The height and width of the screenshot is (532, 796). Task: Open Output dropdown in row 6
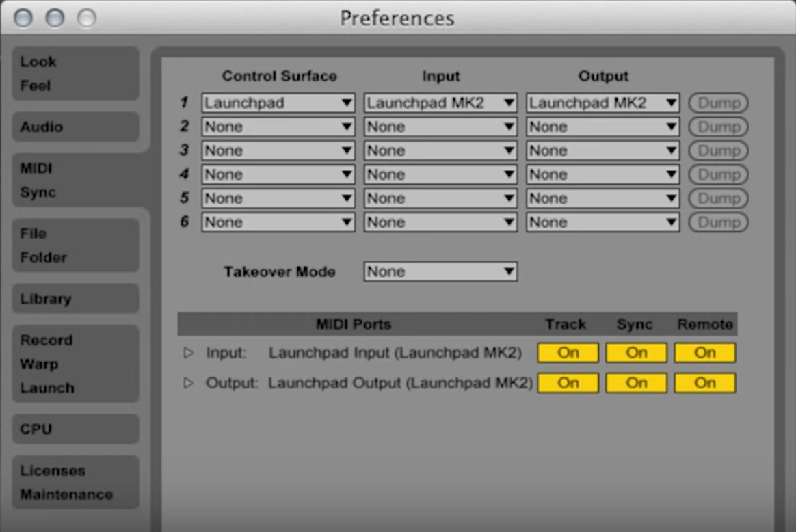(x=602, y=222)
